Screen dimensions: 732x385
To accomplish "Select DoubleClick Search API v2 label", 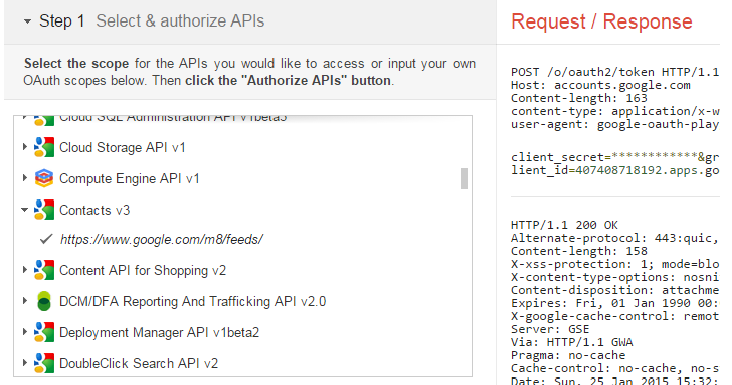I will pos(139,364).
